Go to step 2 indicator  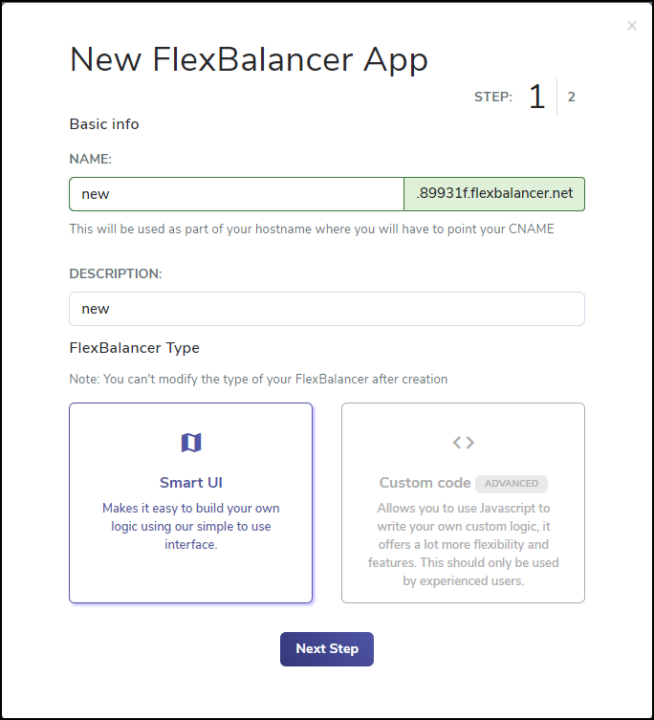(x=571, y=97)
